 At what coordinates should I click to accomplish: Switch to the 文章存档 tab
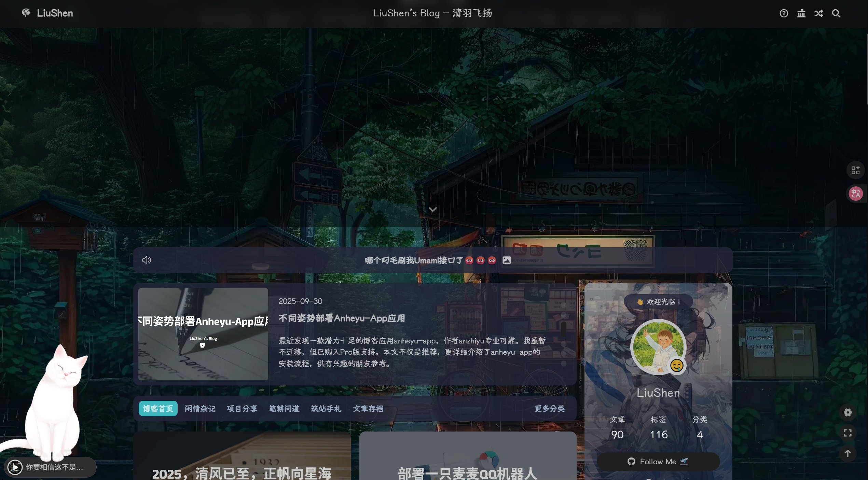pos(368,408)
